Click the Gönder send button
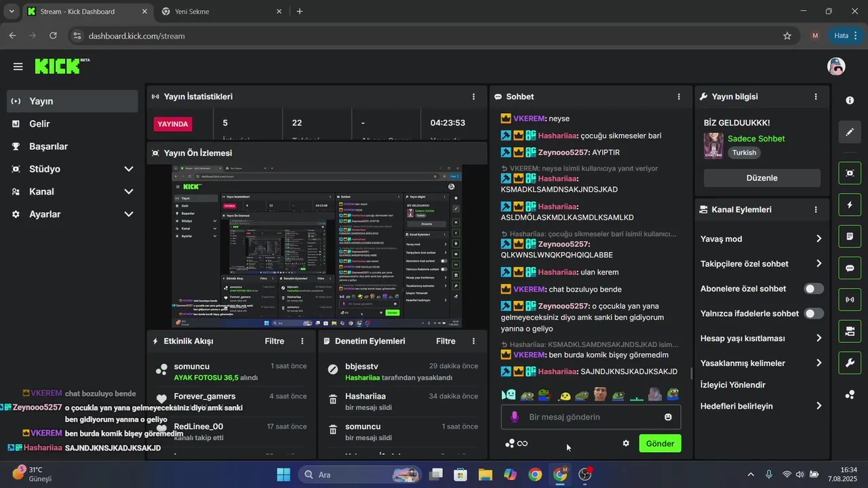The height and width of the screenshot is (488, 868). [x=660, y=443]
